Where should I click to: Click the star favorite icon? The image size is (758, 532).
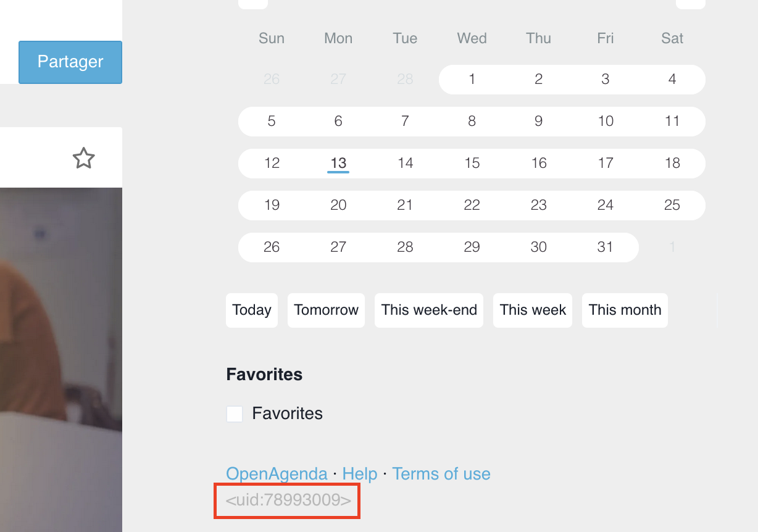coord(84,159)
